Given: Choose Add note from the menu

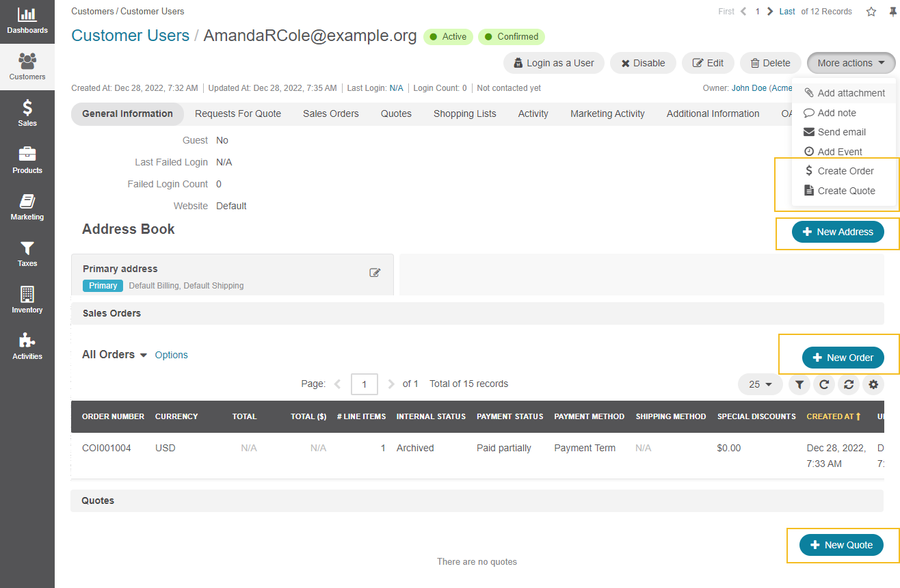Looking at the screenshot, I should tap(844, 113).
